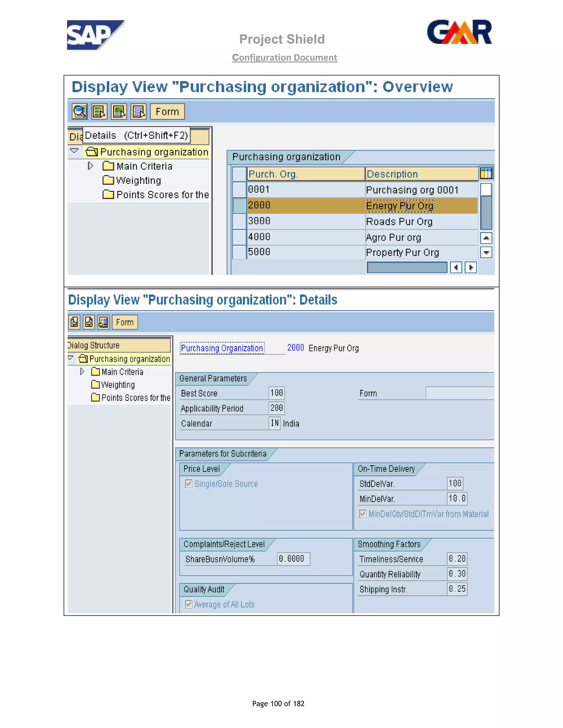The width and height of the screenshot is (563, 728).
Task: Click the Calendar field showing IN
Action: click(x=275, y=423)
